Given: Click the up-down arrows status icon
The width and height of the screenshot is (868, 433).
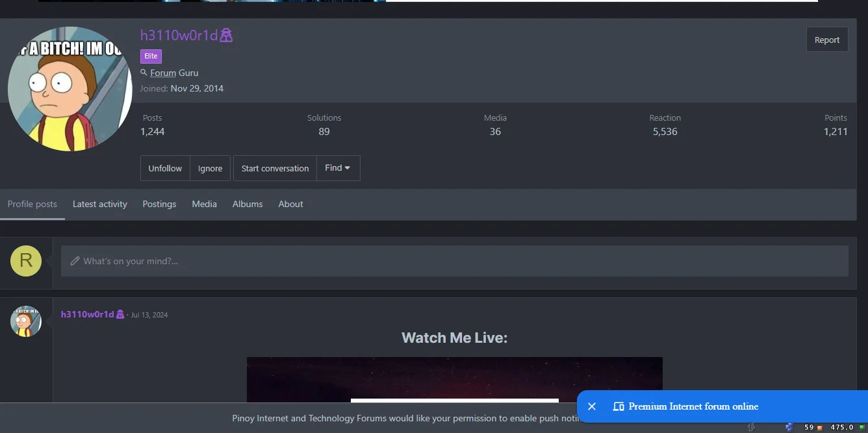Looking at the screenshot, I should click(752, 427).
